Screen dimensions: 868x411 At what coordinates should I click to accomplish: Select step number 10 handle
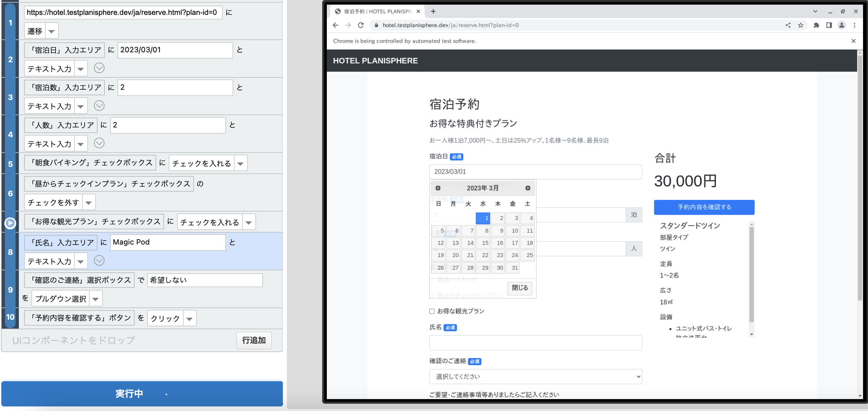(10, 317)
